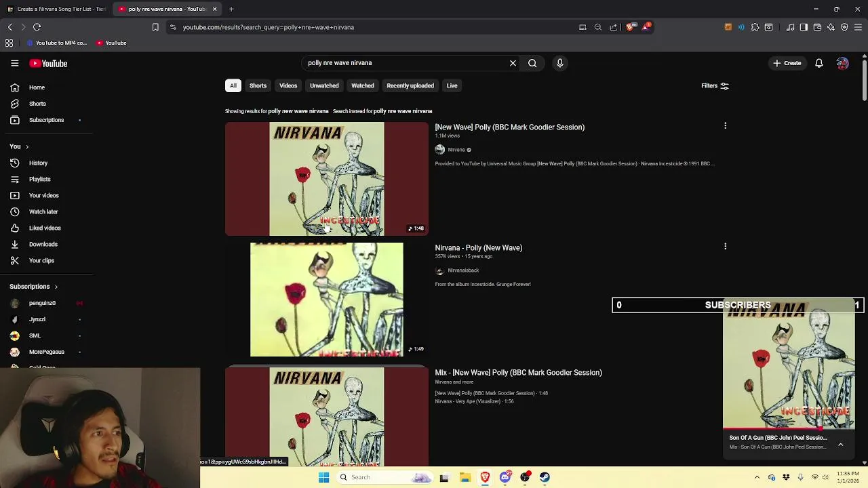Start voice search with the microphone
The width and height of the screenshot is (868, 488).
coord(559,63)
